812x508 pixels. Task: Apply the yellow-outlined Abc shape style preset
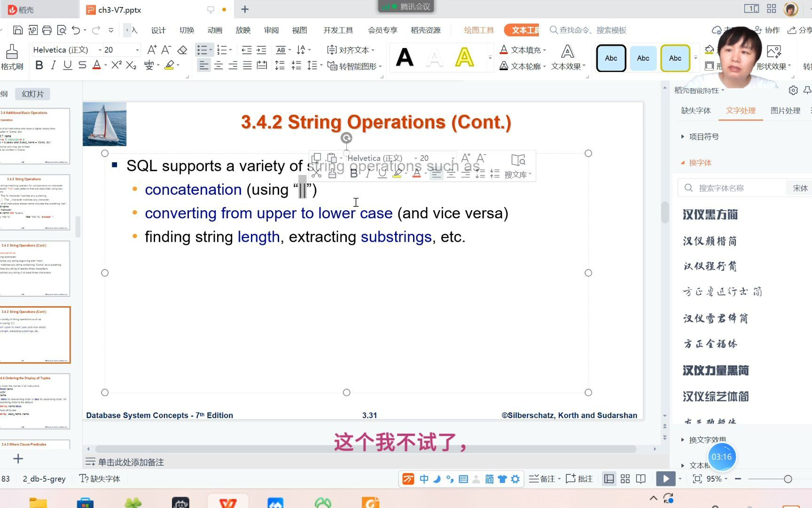(x=675, y=58)
